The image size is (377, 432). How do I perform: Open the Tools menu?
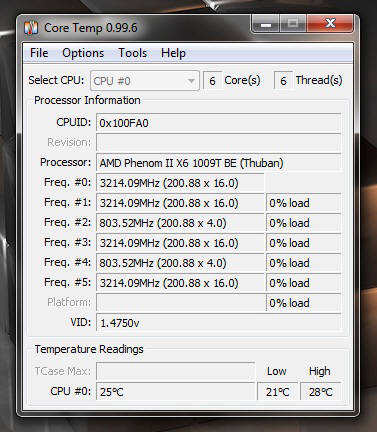132,53
